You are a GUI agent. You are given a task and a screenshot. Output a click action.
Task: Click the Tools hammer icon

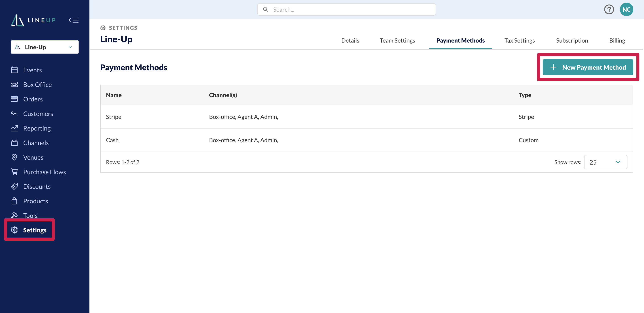[14, 215]
